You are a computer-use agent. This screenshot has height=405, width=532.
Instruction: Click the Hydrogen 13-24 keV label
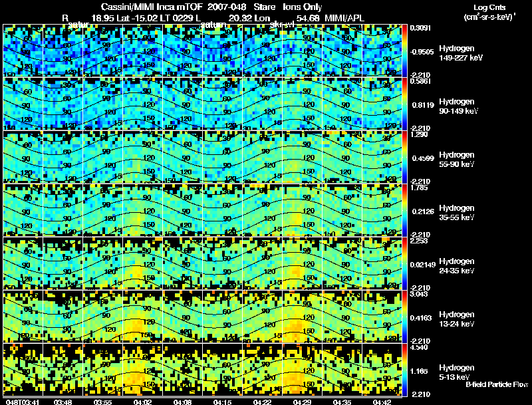[457, 319]
